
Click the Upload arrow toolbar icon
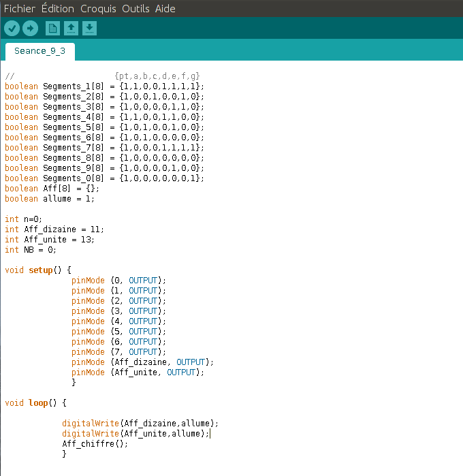click(30, 28)
